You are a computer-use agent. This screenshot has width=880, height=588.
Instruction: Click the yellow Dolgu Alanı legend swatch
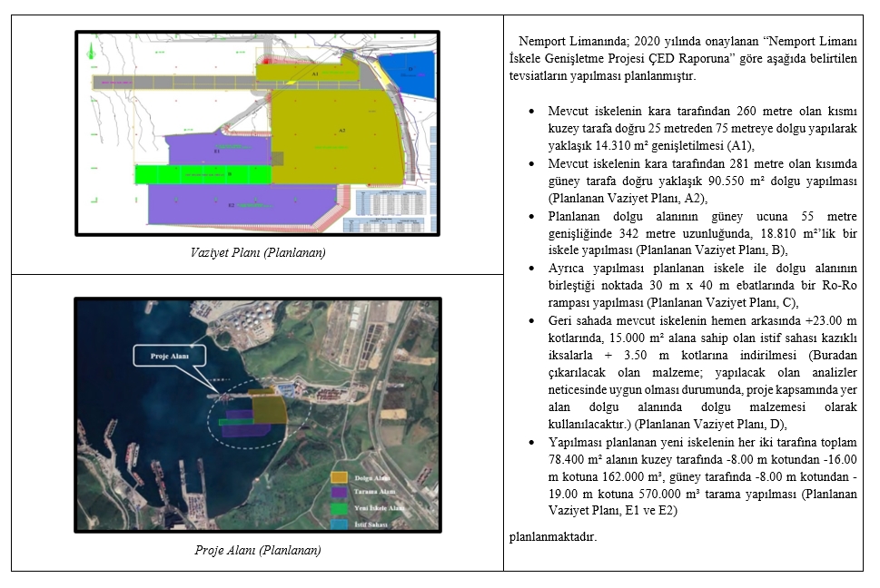[340, 477]
